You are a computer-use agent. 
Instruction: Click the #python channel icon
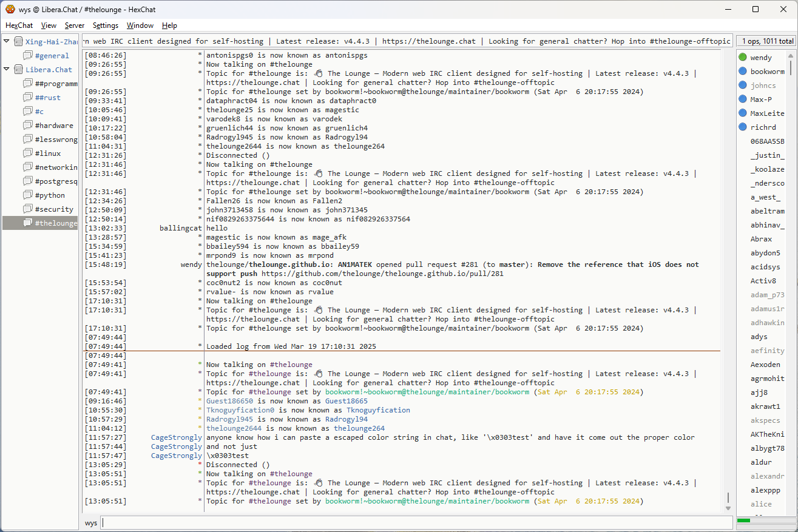(27, 195)
